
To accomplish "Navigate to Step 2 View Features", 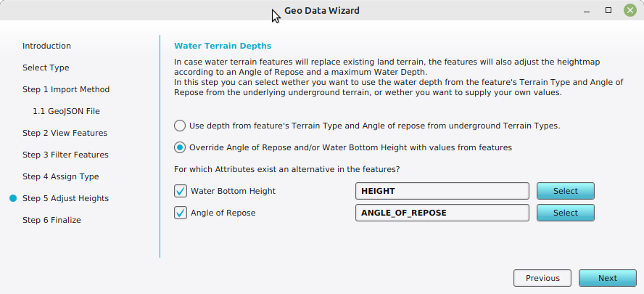I will click(x=65, y=133).
